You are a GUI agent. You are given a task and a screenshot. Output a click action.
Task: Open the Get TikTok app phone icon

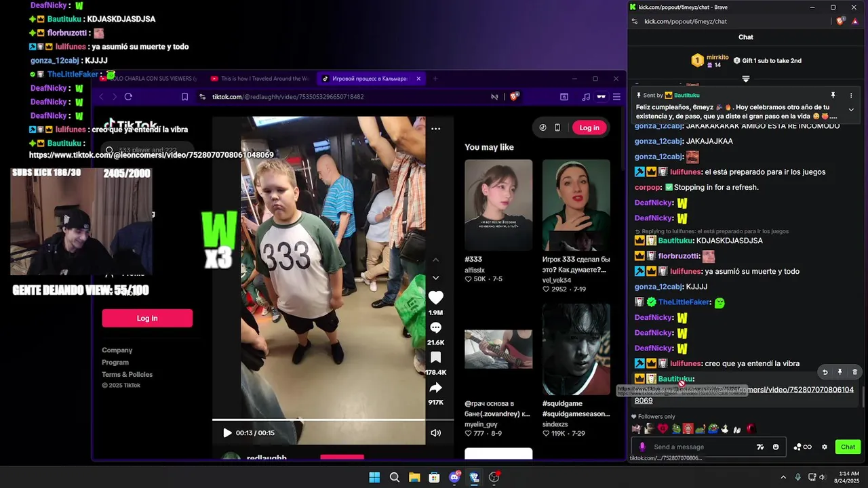coord(557,127)
